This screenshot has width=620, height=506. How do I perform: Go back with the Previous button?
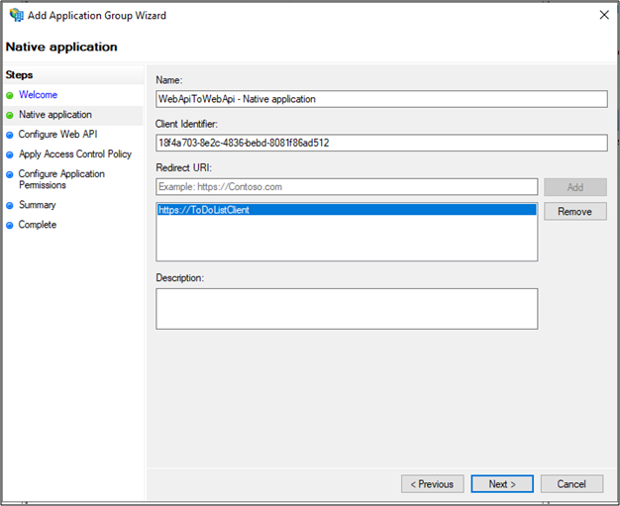(432, 484)
